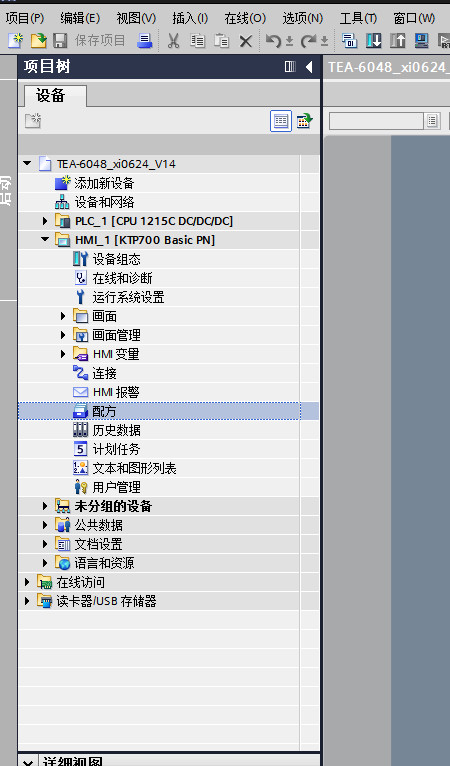Open the HMI 报警 alarms item
Screen dimensions: 450x766
[x=116, y=392]
